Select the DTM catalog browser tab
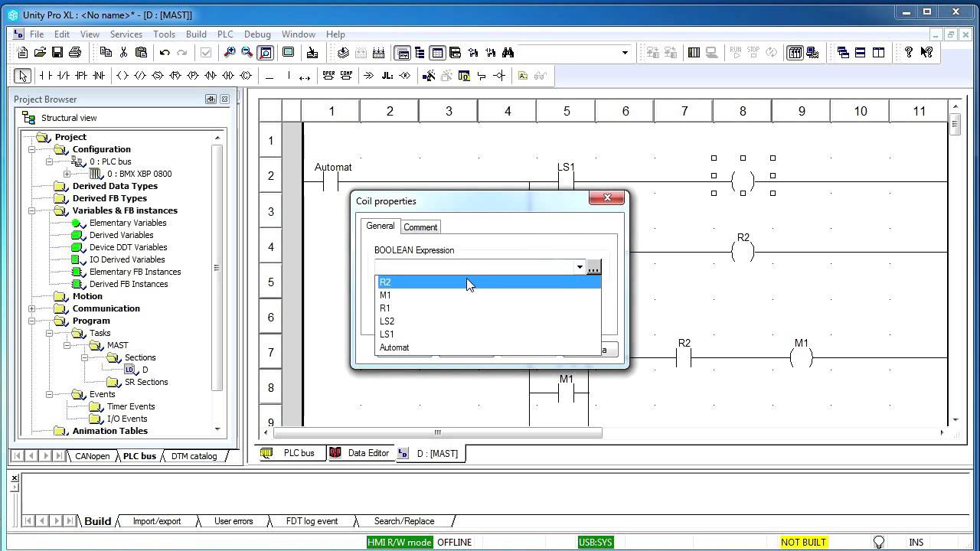980x551 pixels. (194, 456)
